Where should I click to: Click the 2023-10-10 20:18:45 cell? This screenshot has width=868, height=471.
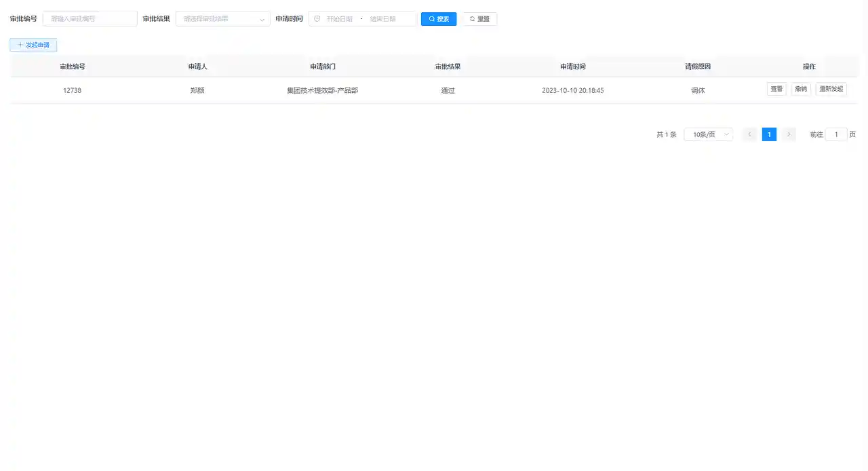click(x=573, y=90)
